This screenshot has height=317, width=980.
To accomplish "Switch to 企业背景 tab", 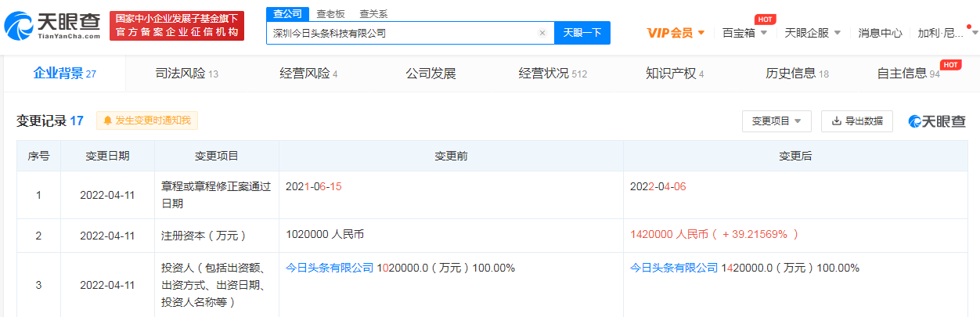I will click(64, 74).
